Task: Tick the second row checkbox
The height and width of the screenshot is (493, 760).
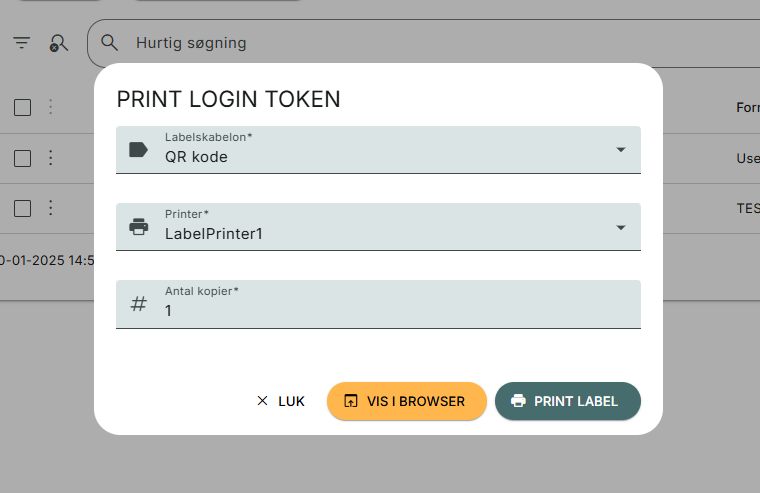Action: click(22, 158)
